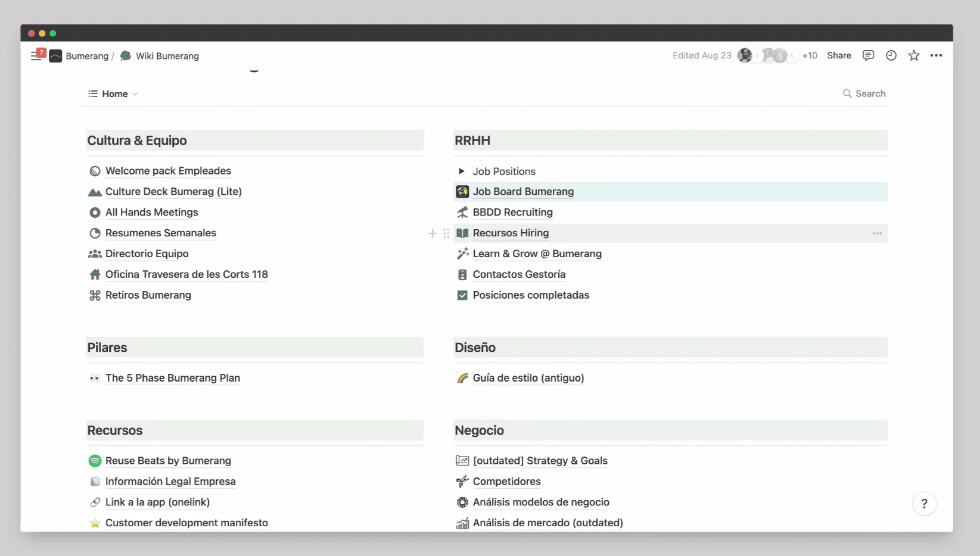Click the Culture Deck mountain icon
This screenshot has width=980, height=556.
[x=95, y=192]
